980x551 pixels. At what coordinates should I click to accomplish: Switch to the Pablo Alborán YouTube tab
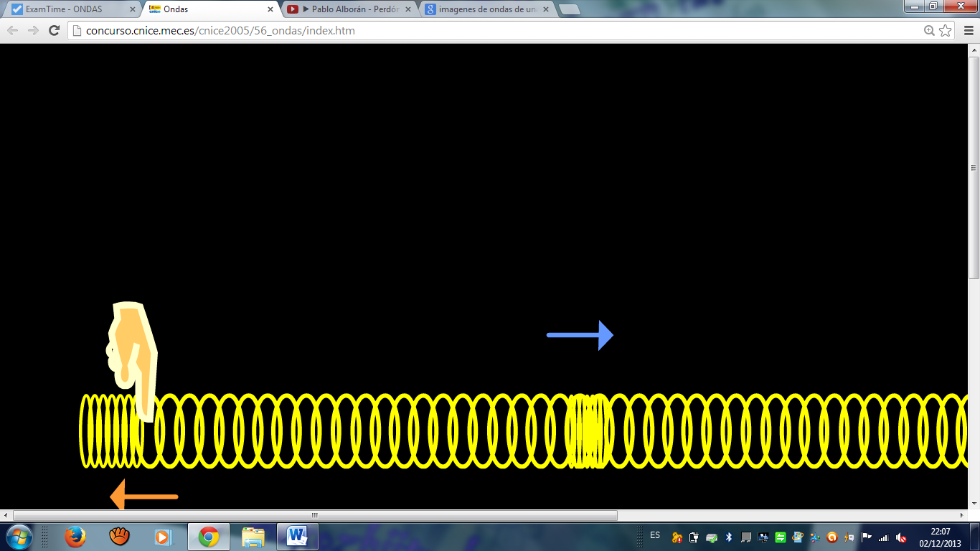click(349, 9)
